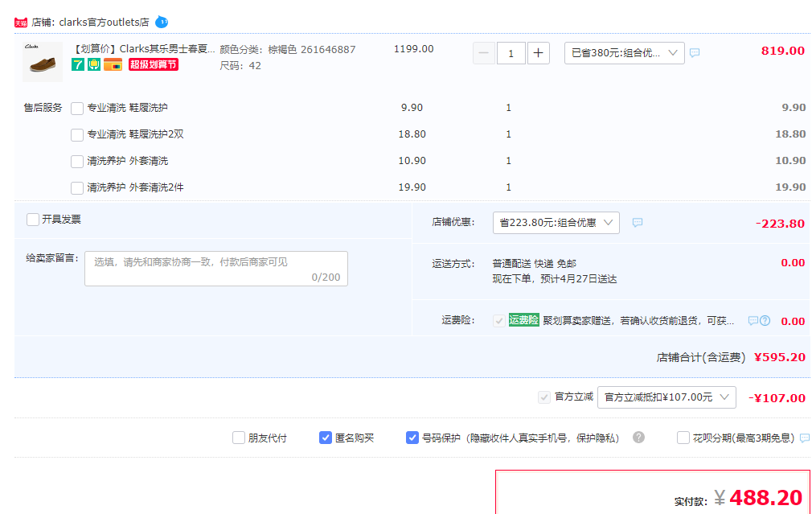Click the green 7-day return icon

coord(78,65)
